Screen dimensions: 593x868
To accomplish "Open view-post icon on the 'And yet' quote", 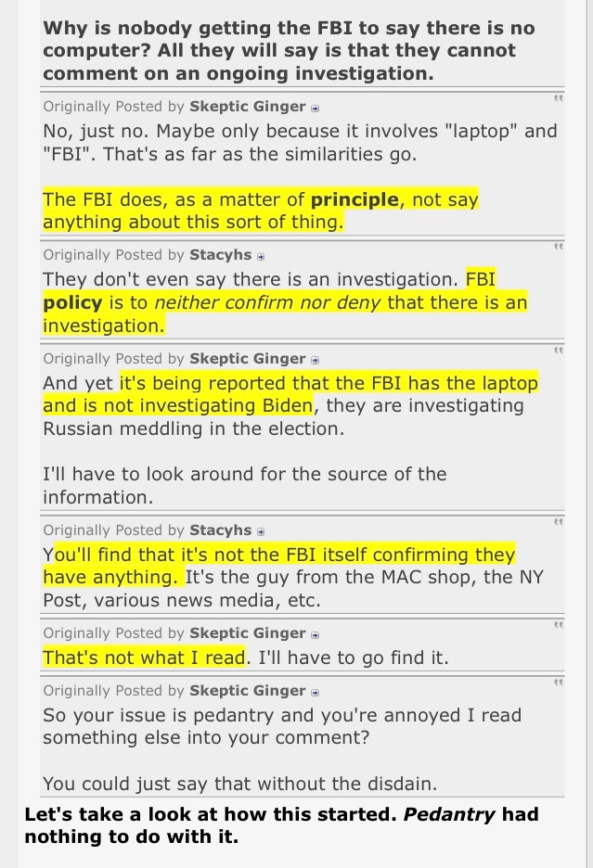I will (316, 359).
